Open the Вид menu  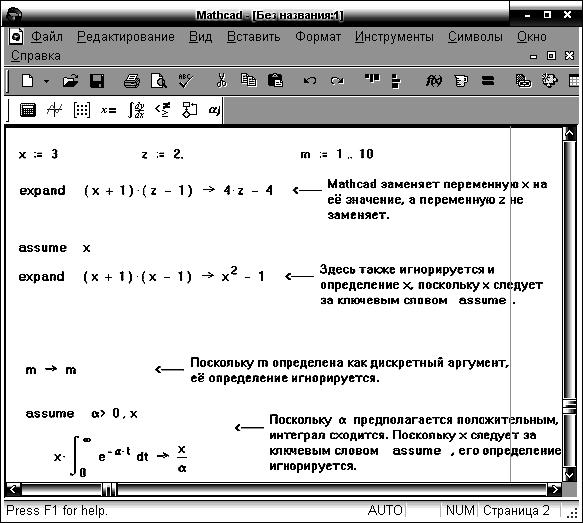click(x=200, y=37)
